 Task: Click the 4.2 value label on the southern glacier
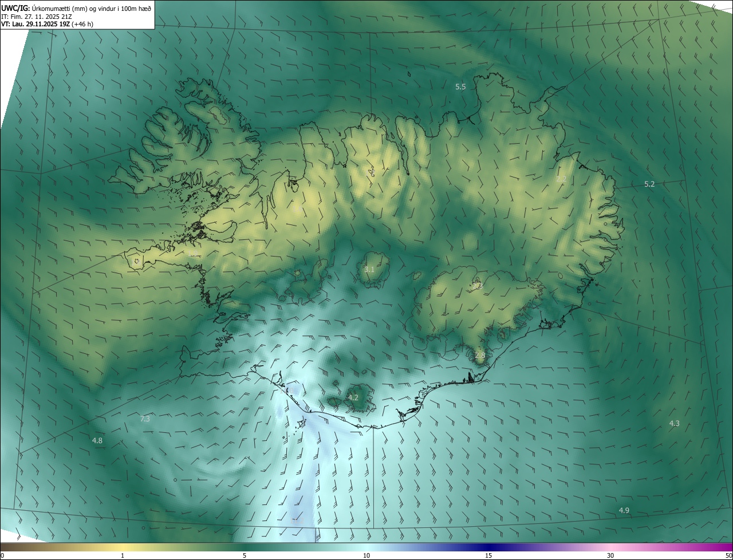click(353, 397)
